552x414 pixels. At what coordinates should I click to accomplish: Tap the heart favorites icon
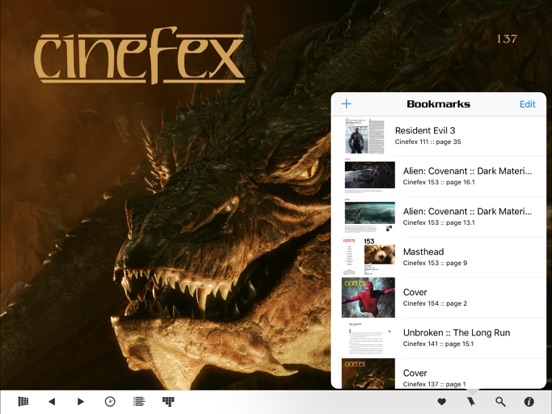click(442, 401)
